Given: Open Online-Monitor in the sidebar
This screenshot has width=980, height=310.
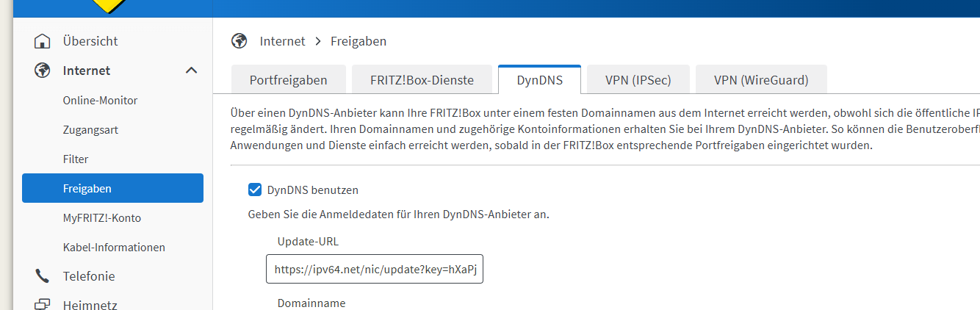Looking at the screenshot, I should [100, 101].
